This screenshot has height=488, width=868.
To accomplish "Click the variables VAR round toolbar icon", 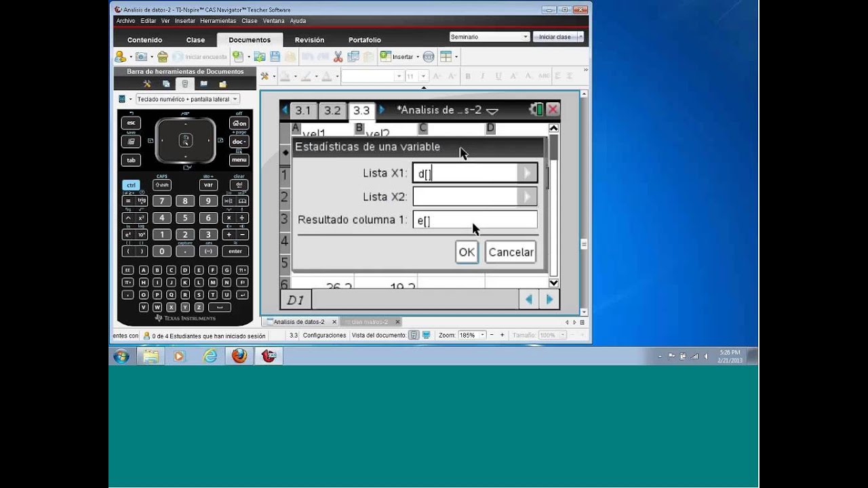I will pyautogui.click(x=428, y=57).
